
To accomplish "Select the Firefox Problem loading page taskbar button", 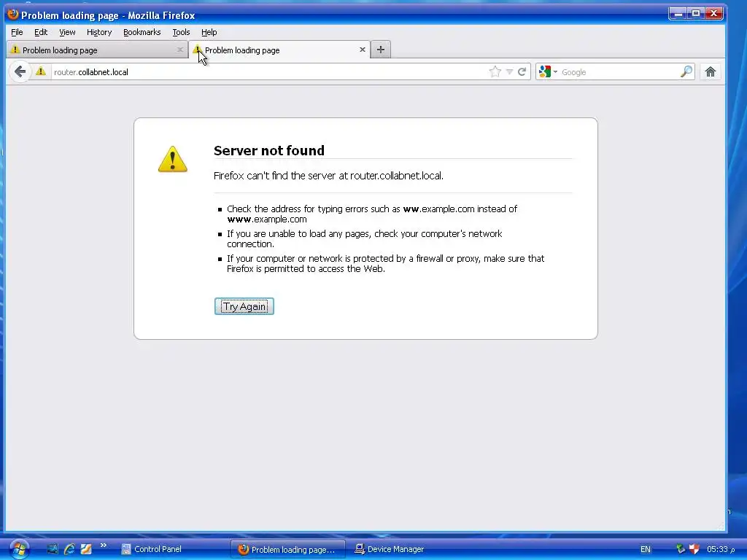I will click(x=287, y=549).
